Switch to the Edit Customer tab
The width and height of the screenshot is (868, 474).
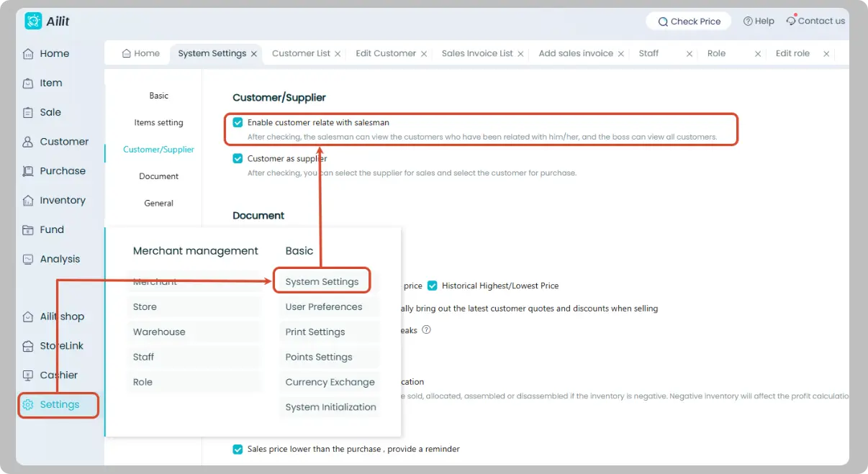click(x=386, y=53)
